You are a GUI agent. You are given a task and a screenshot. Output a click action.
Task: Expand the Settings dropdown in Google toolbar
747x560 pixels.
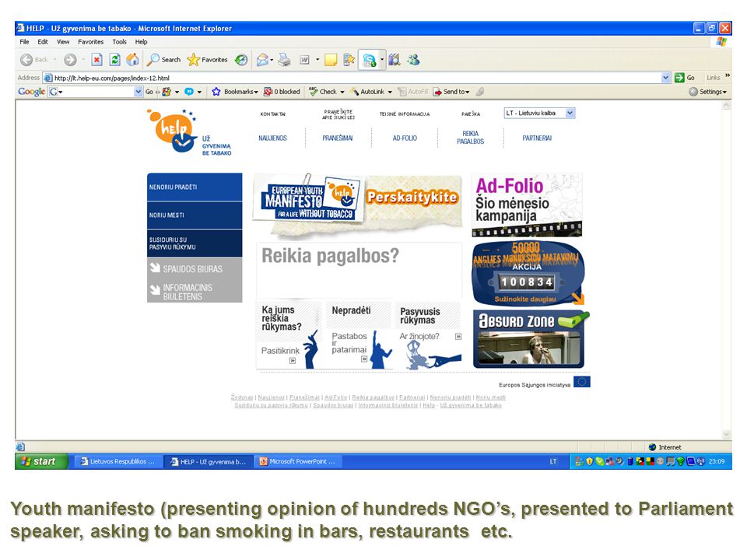tap(724, 92)
